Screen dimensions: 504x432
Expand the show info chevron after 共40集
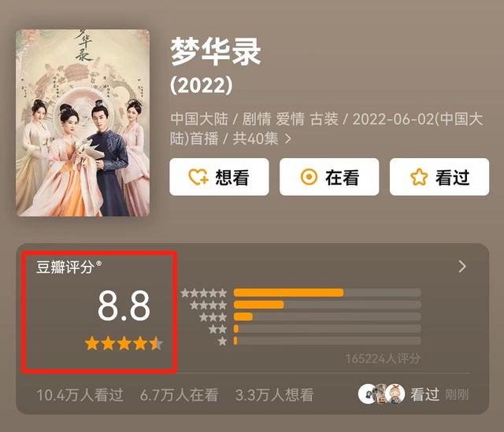coord(288,138)
